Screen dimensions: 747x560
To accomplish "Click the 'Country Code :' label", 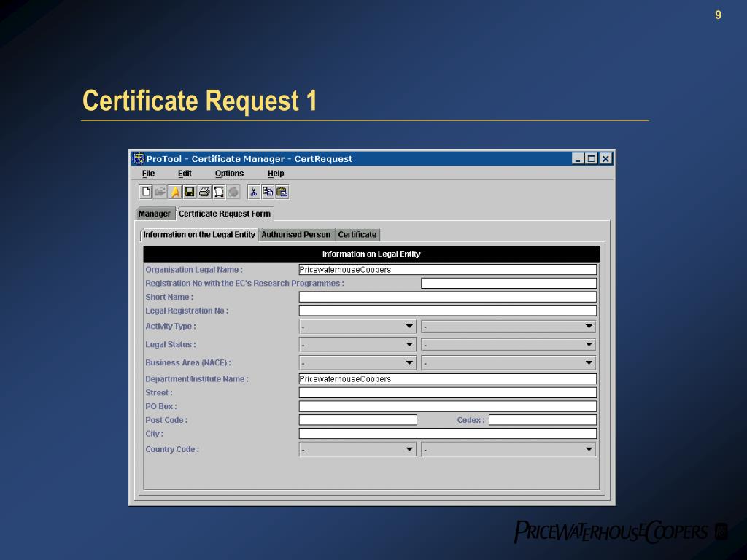I will tap(172, 449).
